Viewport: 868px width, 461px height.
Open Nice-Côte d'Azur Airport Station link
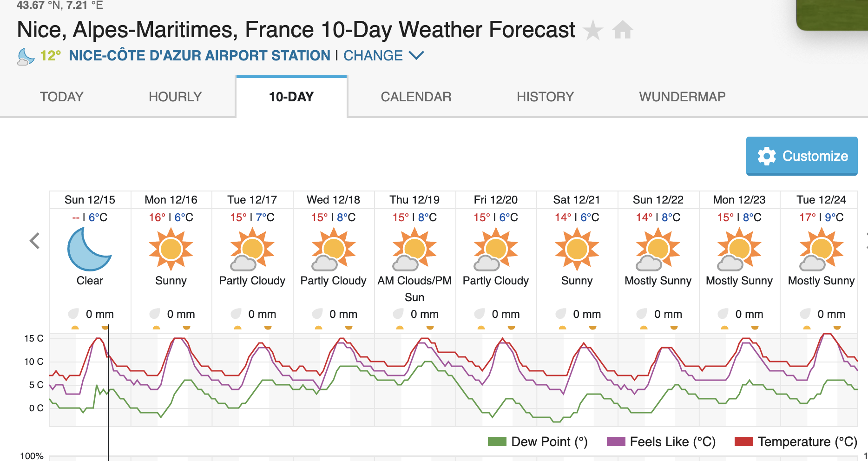(x=199, y=56)
